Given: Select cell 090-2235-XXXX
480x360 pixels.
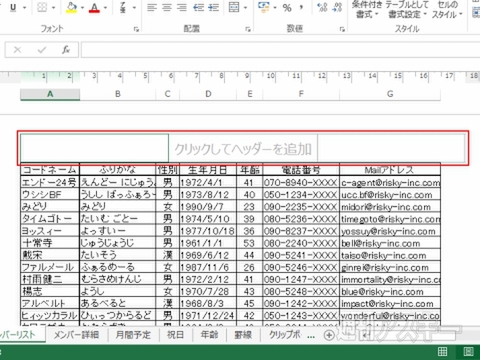Looking at the screenshot, I should point(301,207).
